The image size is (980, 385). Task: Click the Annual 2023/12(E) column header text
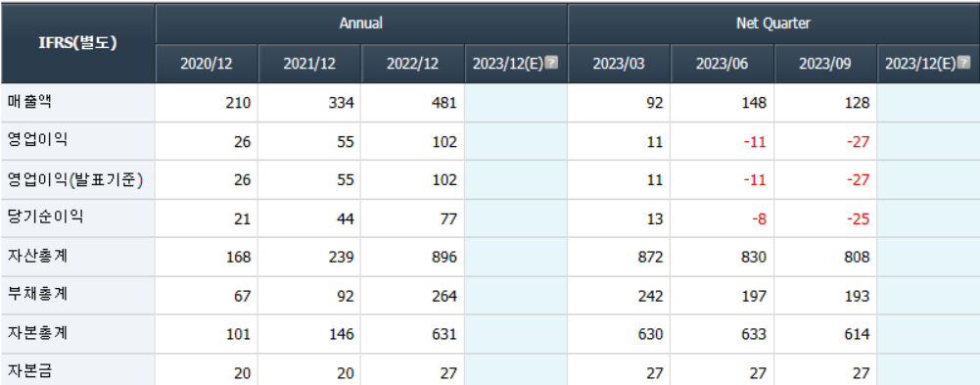[508, 64]
